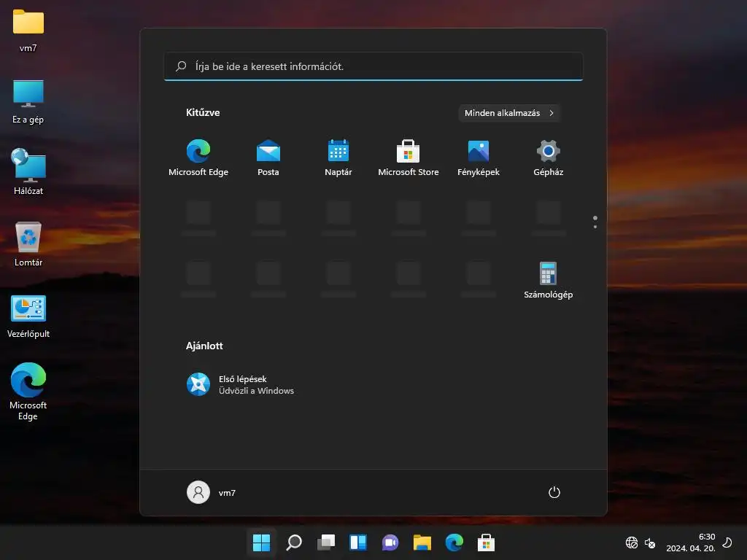Launch the Posta mail app
Viewport: 747px width, 560px height.
point(268,158)
